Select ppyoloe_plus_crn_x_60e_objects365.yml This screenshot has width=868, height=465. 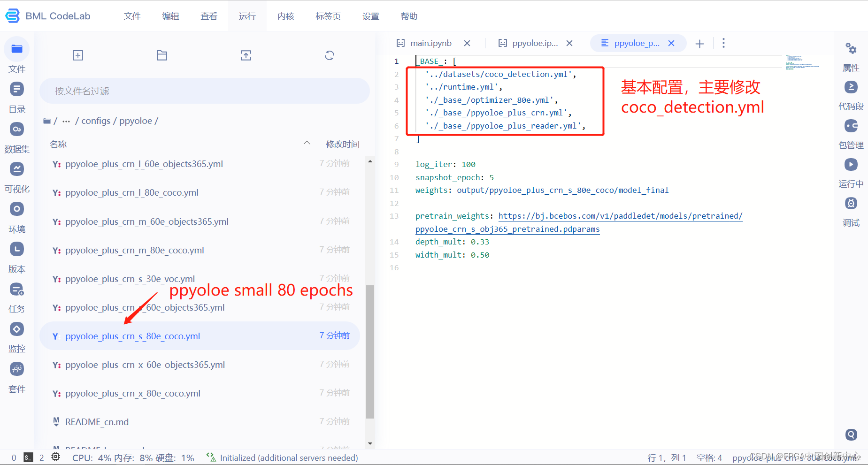(x=200, y=365)
